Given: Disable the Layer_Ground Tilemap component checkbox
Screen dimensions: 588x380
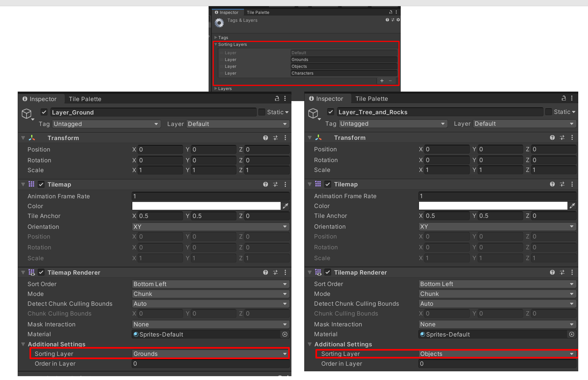Looking at the screenshot, I should (x=41, y=184).
